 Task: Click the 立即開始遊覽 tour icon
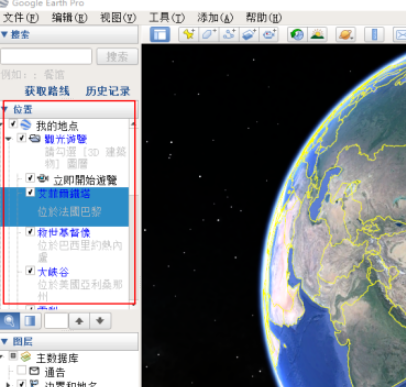[x=43, y=178]
